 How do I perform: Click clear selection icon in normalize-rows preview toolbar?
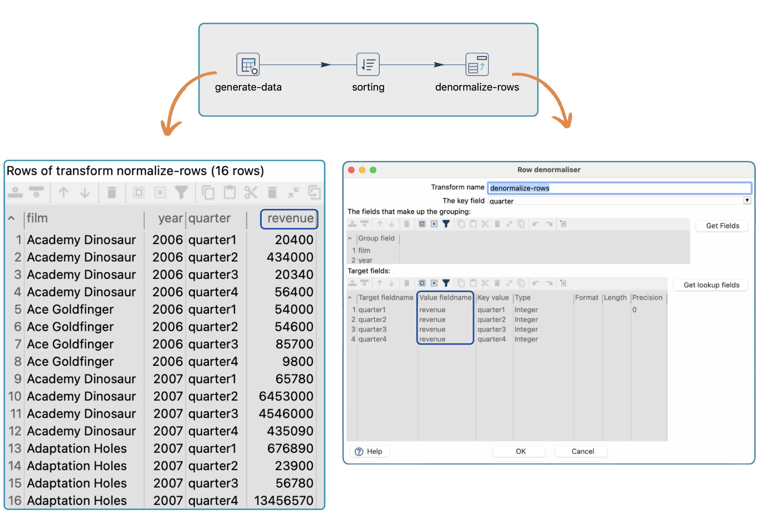point(160,192)
